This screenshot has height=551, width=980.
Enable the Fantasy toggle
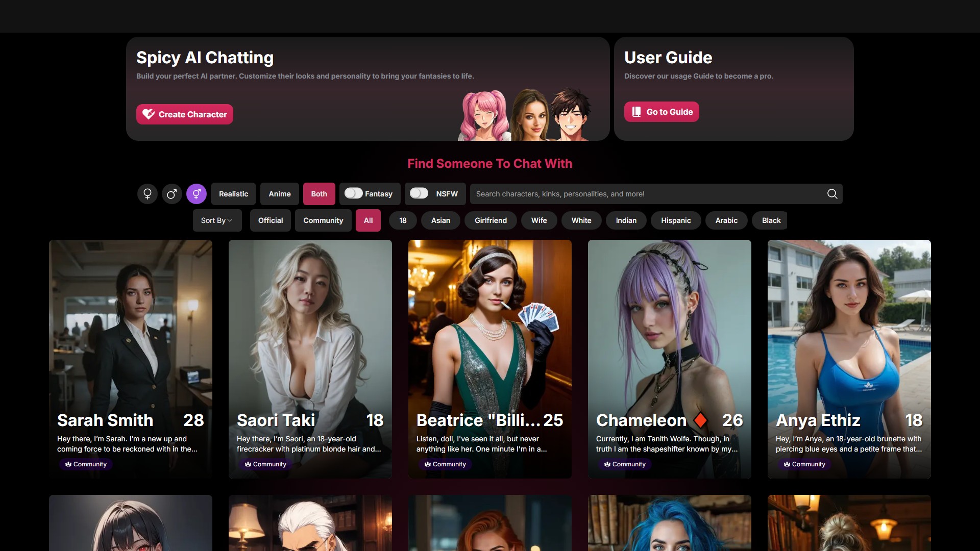tap(353, 193)
